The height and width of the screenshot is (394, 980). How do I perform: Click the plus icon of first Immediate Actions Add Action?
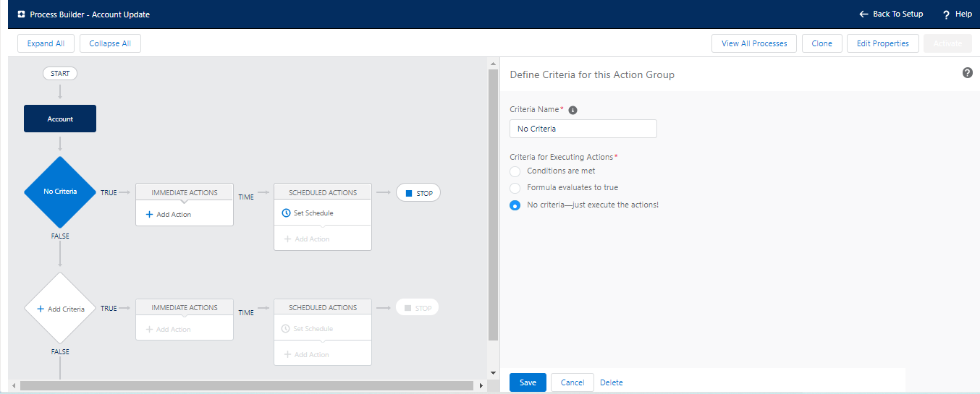150,215
